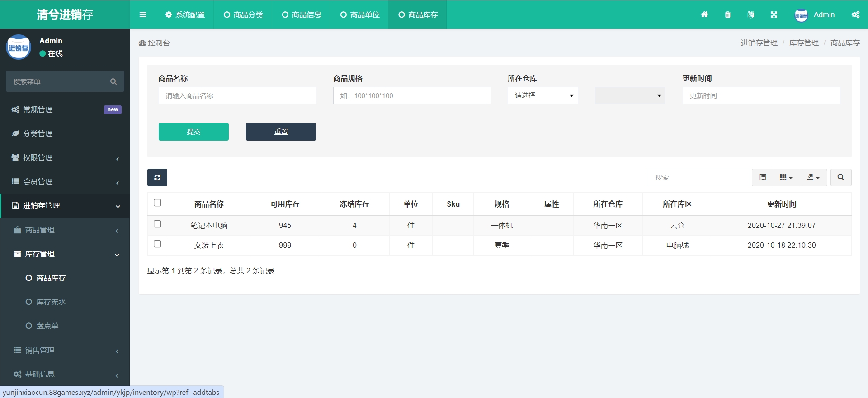This screenshot has width=868, height=398.
Task: Click the search menu magnifier icon
Action: [113, 81]
